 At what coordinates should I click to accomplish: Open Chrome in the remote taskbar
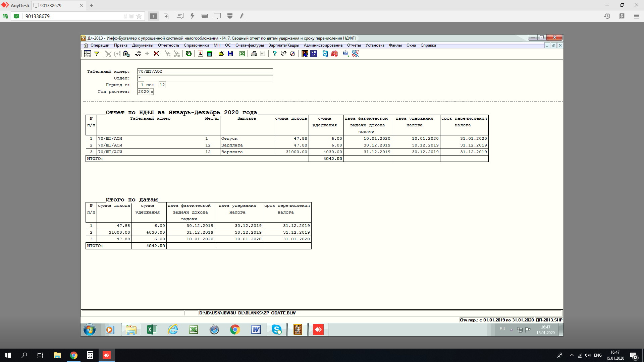pos(235,330)
